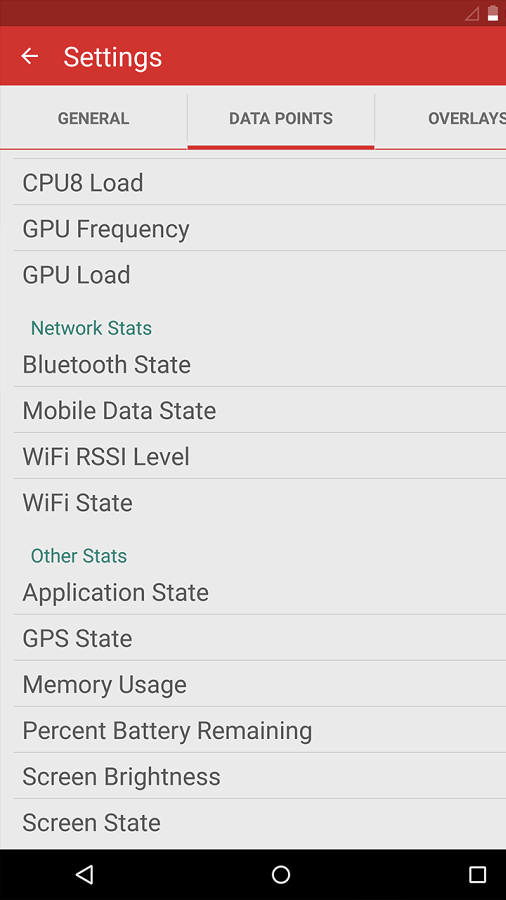Select the GPS State entry
The width and height of the screenshot is (506, 900).
(x=260, y=638)
